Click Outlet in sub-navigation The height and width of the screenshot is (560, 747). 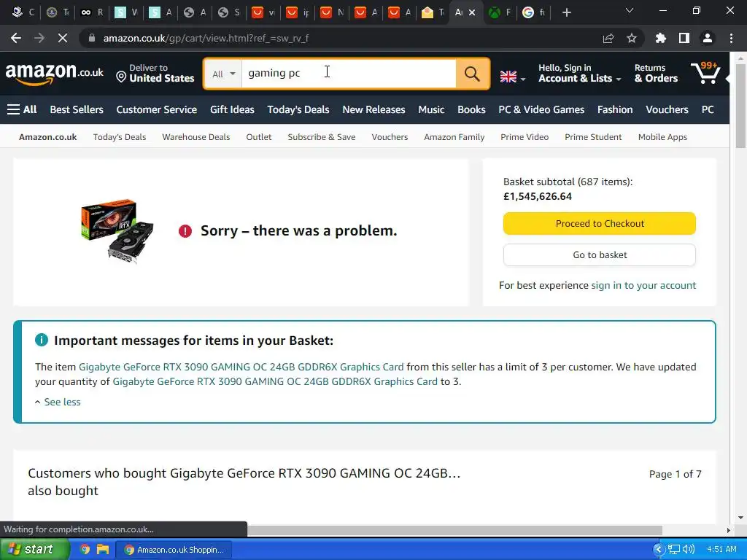[259, 137]
